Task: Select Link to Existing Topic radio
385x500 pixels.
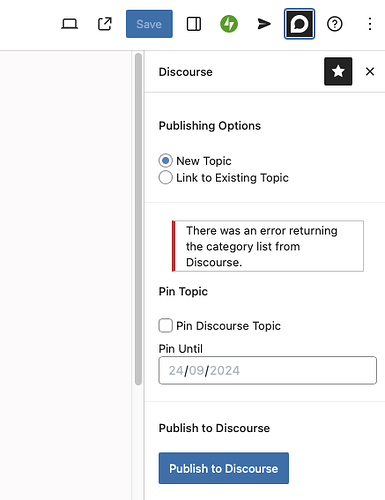Action: pos(165,177)
